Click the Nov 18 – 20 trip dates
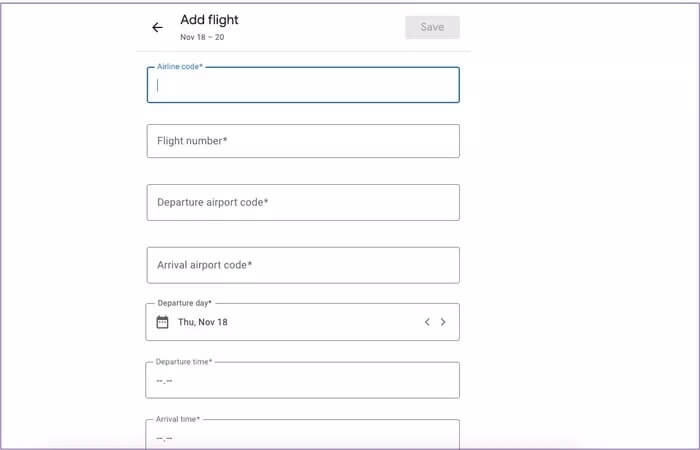700x450 pixels. [x=200, y=37]
